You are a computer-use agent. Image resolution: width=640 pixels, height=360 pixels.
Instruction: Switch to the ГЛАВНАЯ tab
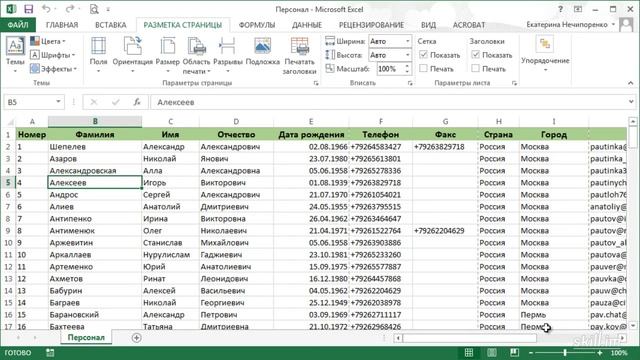coord(62,25)
